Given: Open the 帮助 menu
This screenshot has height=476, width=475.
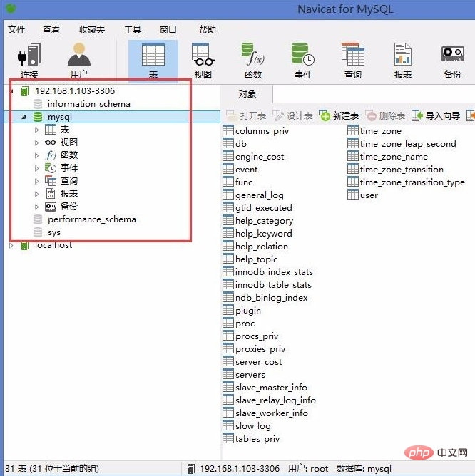Looking at the screenshot, I should coord(208,29).
